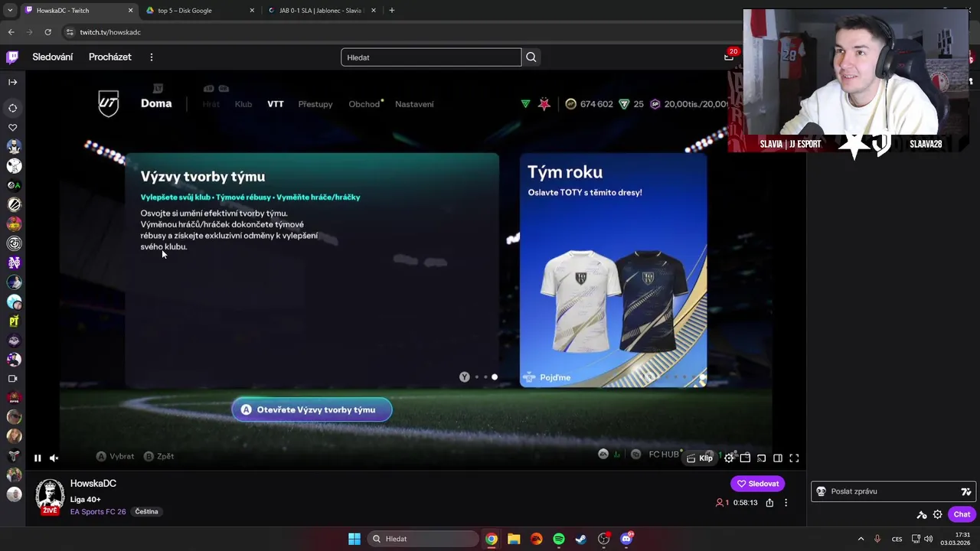Open site information icon in address bar
The height and width of the screenshot is (551, 980).
point(70,32)
